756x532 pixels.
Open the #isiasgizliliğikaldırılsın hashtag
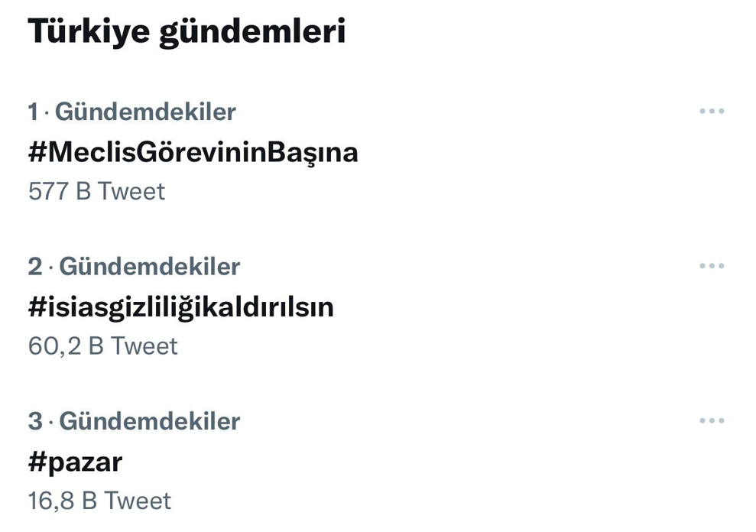coord(180,307)
